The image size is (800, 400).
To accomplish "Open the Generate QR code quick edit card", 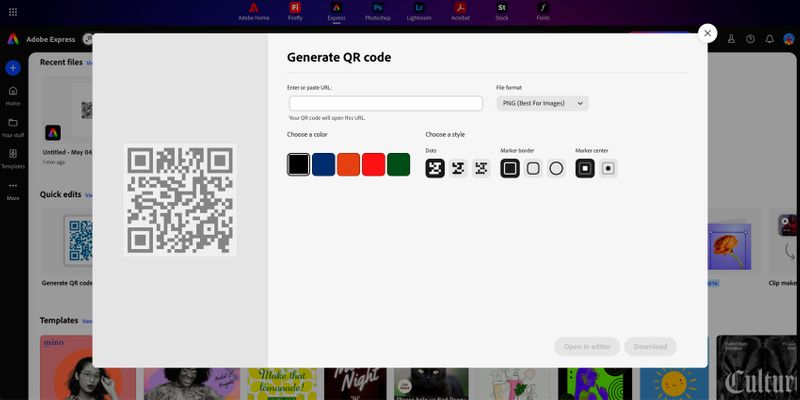I will click(67, 241).
